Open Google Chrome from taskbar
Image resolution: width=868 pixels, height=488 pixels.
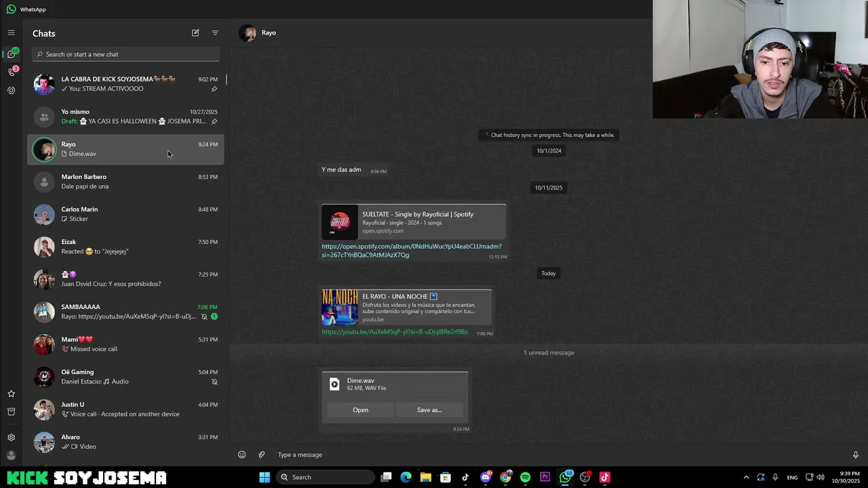tap(505, 477)
